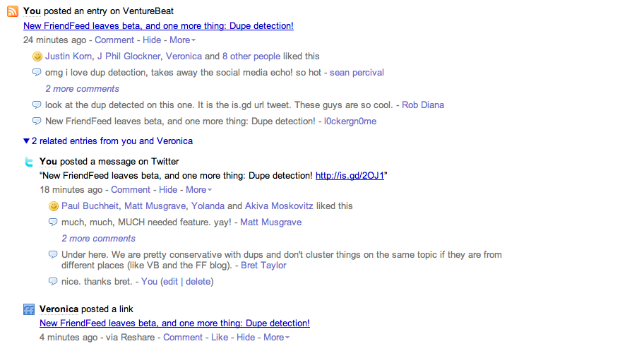The height and width of the screenshot is (351, 644).
Task: Open More dropdown under Veronica's link
Action: click(x=276, y=337)
